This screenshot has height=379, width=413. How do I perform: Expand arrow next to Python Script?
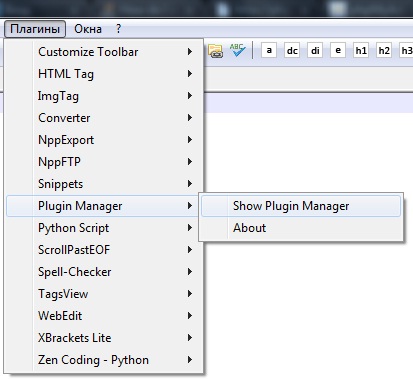[190, 228]
